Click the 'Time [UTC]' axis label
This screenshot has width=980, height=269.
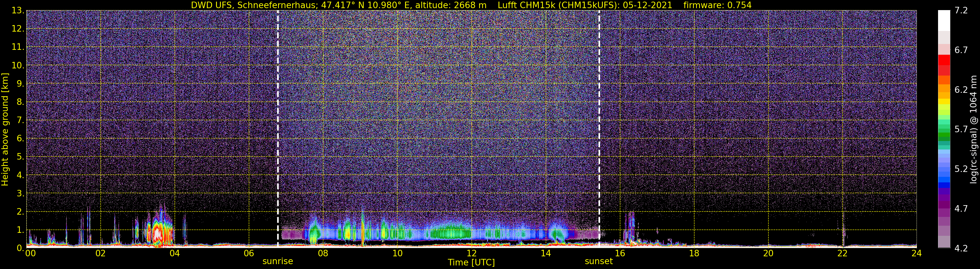coord(471,262)
